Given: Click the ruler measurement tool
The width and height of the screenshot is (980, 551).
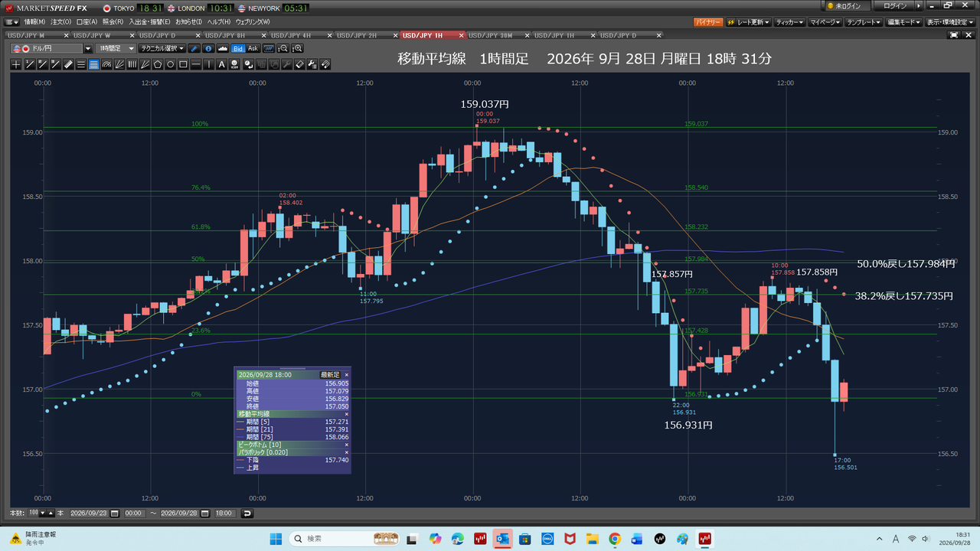Looking at the screenshot, I should 68,65.
